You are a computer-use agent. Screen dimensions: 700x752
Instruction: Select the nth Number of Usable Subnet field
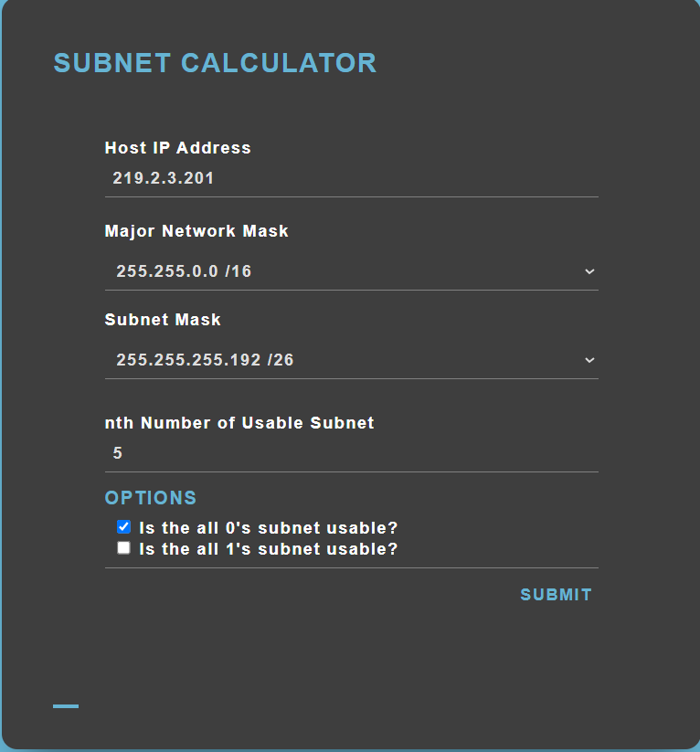tap(352, 452)
